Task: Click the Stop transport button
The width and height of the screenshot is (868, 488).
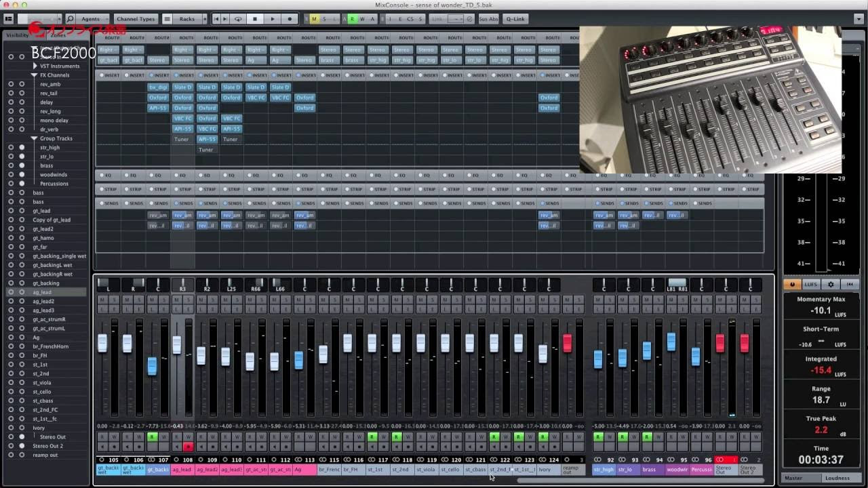Action: 254,18
